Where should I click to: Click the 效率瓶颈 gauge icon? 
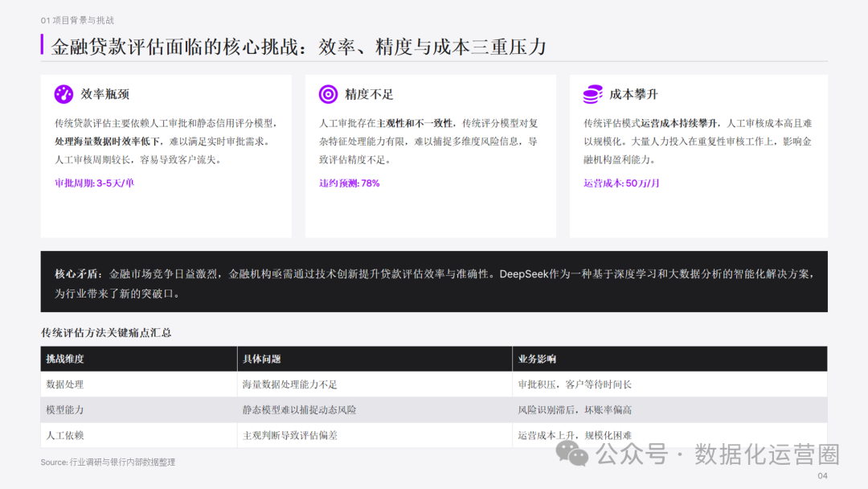(x=63, y=94)
